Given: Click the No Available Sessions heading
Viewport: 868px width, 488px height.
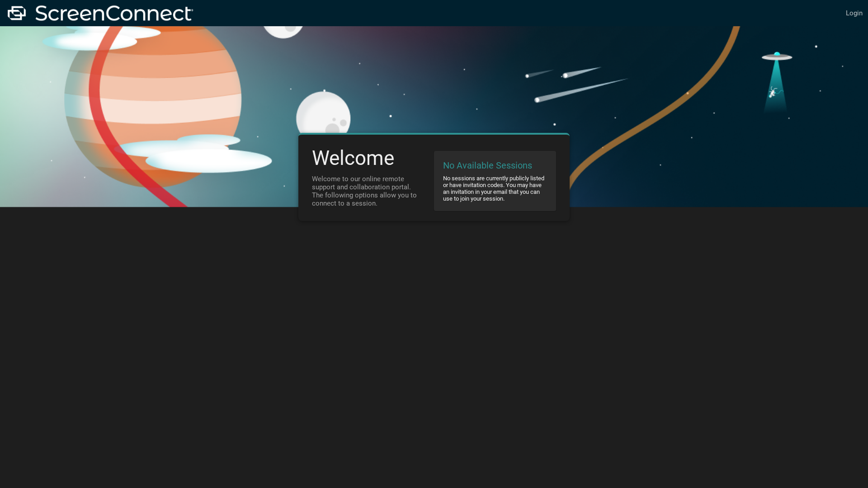Looking at the screenshot, I should (487, 165).
